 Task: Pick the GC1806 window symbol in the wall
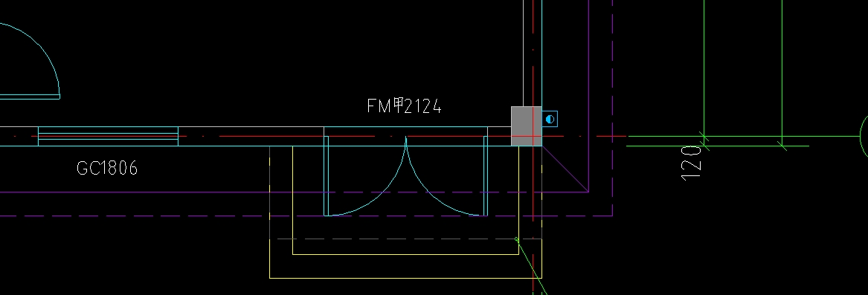(x=108, y=136)
